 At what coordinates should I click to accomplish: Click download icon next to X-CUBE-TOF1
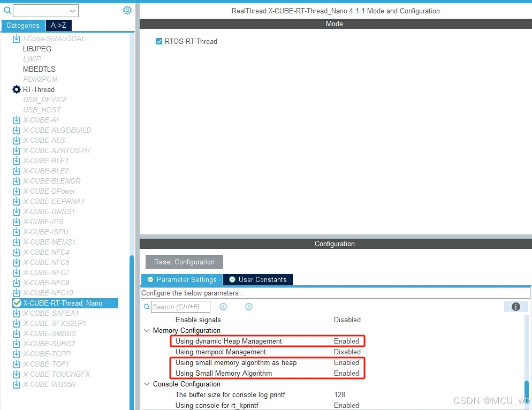tap(16, 364)
